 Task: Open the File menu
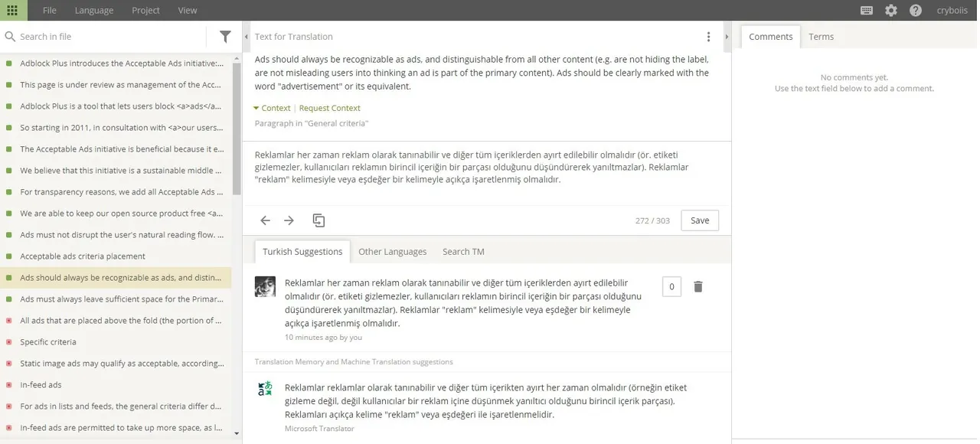click(50, 10)
